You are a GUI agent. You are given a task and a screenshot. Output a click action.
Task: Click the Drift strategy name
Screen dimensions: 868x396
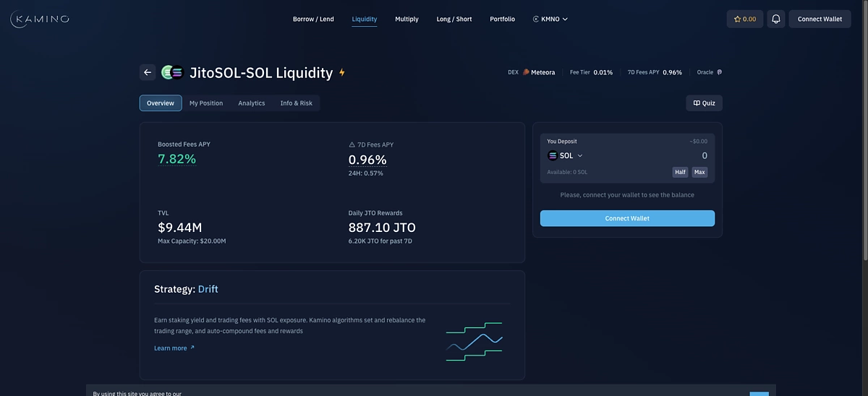pos(208,289)
